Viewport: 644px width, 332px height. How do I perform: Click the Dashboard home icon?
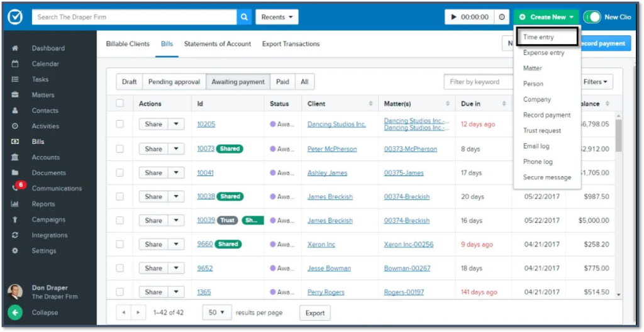[x=15, y=48]
